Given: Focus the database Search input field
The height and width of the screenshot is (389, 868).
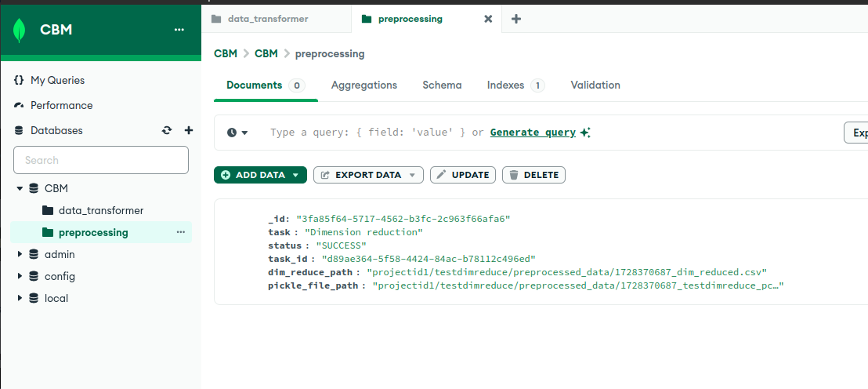Looking at the screenshot, I should tap(101, 160).
